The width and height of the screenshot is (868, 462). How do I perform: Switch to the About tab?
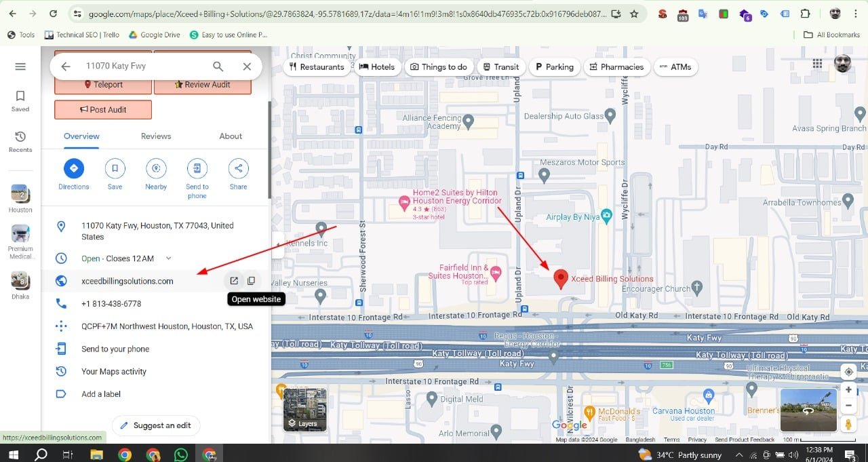[231, 136]
